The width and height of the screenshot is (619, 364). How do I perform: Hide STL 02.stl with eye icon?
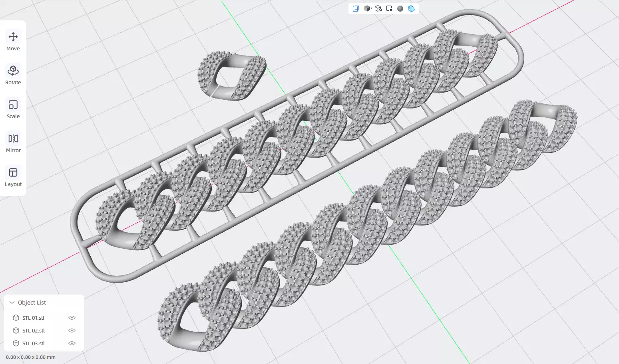tap(72, 330)
